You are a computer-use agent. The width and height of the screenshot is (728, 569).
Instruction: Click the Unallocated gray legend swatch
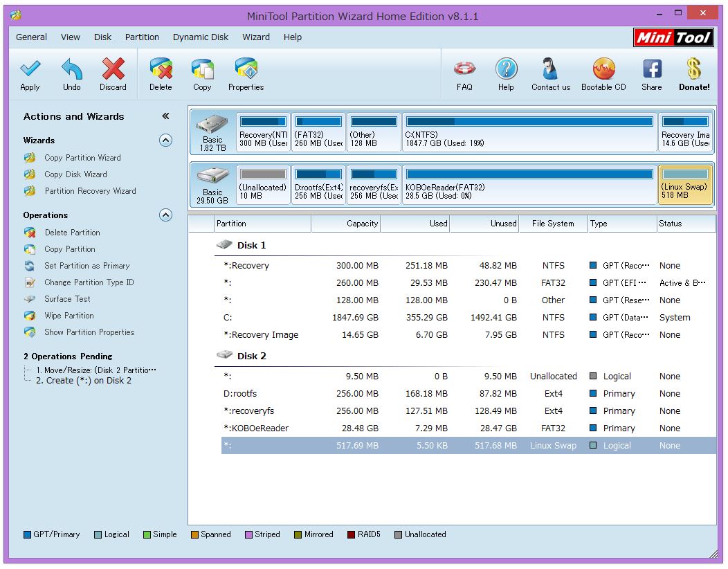coord(398,534)
